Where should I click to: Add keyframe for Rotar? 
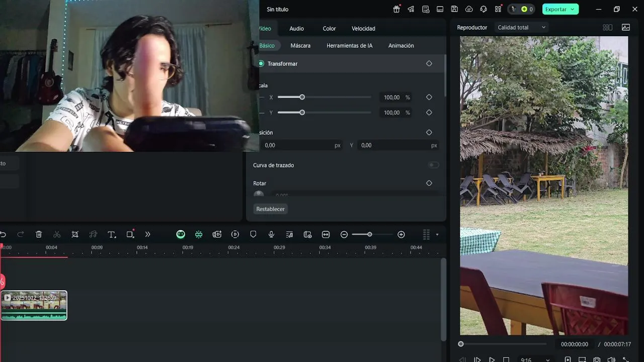coord(429,184)
